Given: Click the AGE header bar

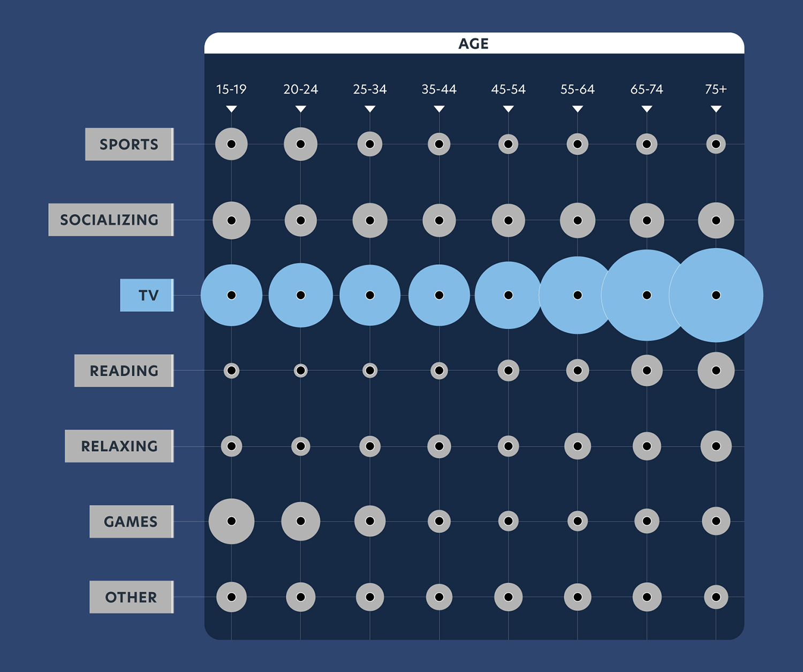Looking at the screenshot, I should click(x=474, y=43).
